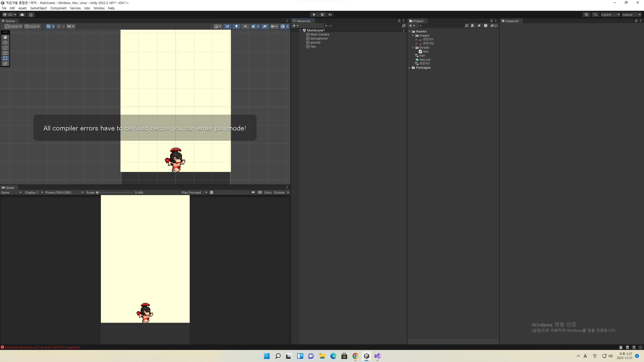Mute Game view audio
This screenshot has width=644, height=362.
click(x=253, y=193)
